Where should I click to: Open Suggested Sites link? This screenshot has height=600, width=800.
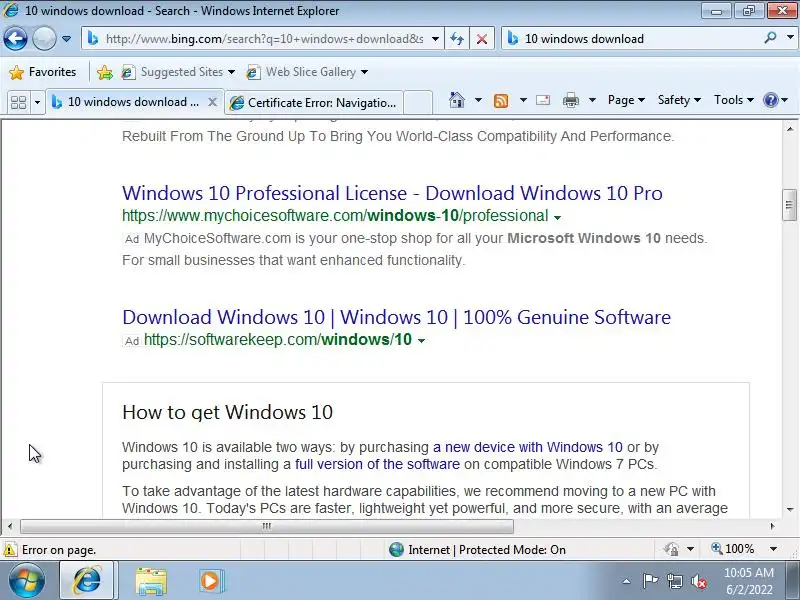coord(178,72)
